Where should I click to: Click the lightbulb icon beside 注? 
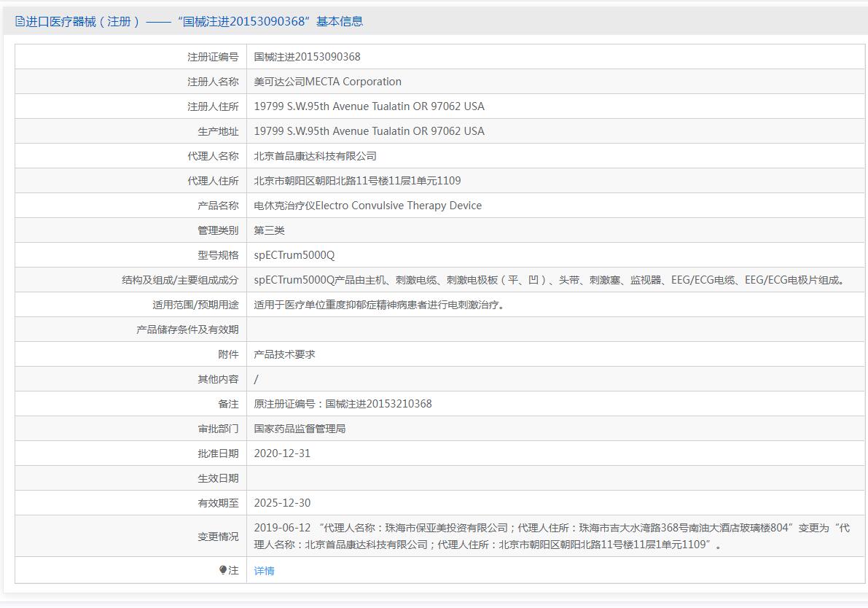pos(223,570)
